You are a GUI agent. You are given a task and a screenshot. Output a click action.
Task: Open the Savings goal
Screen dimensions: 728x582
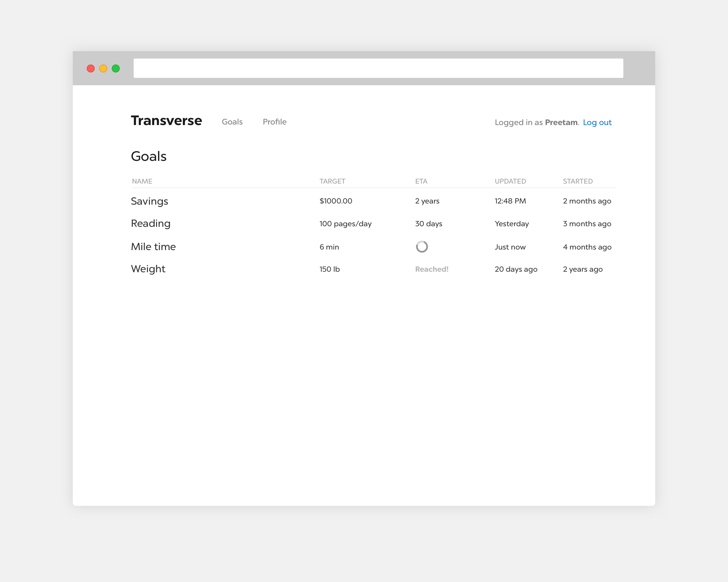(x=149, y=201)
